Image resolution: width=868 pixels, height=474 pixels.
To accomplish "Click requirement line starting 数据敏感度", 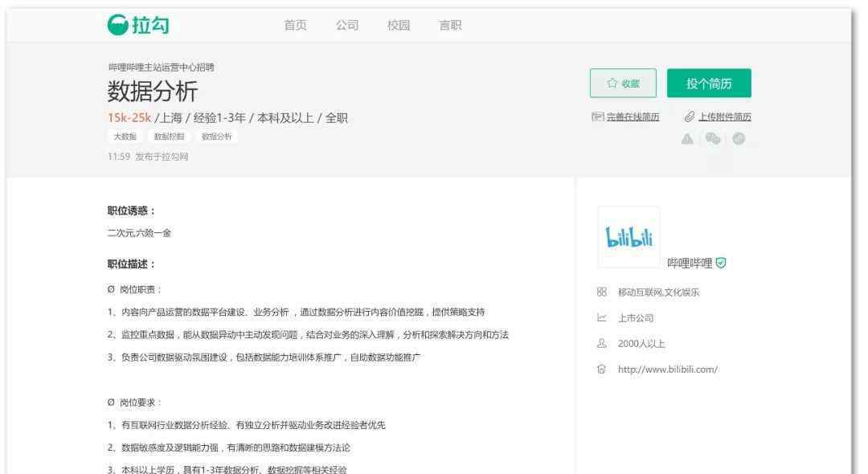I will (x=228, y=447).
